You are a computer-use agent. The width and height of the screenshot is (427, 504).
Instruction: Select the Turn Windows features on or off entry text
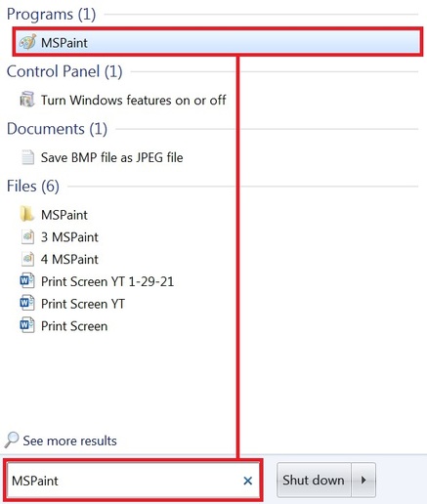pyautogui.click(x=133, y=100)
